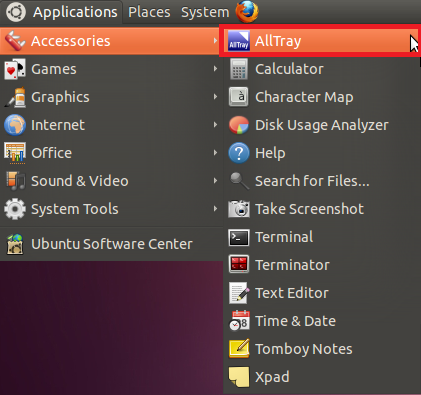Viewport: 421px width, 395px height.
Task: Click the Games playing cards icon
Action: (15, 69)
